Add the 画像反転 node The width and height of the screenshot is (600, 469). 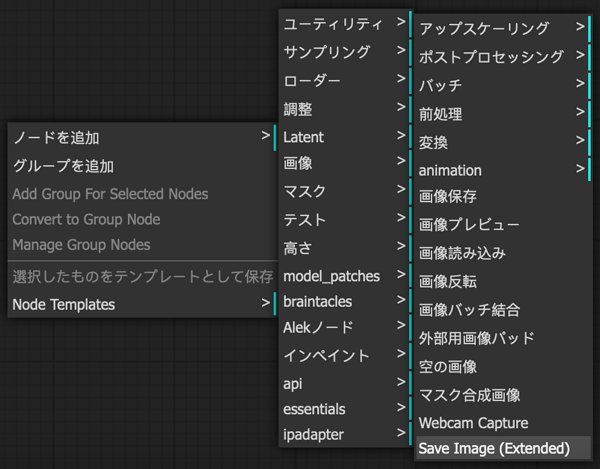point(504,282)
